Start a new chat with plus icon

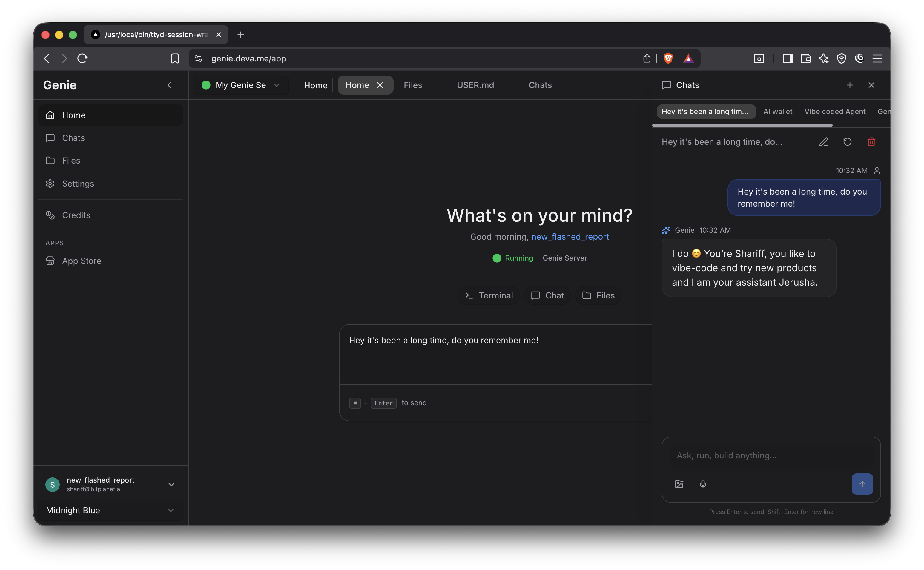click(x=850, y=85)
